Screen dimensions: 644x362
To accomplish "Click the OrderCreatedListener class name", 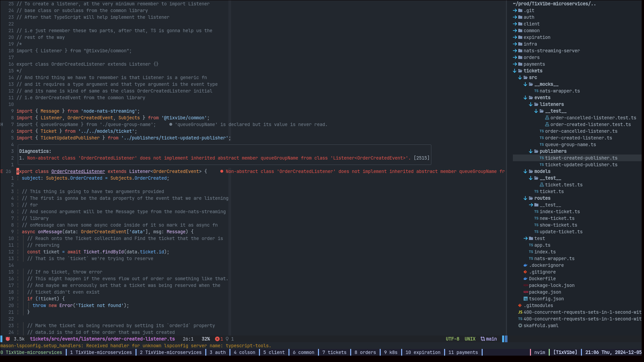I will click(78, 171).
